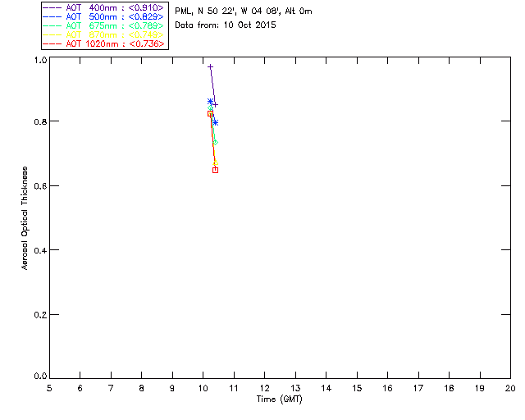Click the lower green diamond marker for 675nm
This screenshot has height=420, width=525.
(215, 143)
